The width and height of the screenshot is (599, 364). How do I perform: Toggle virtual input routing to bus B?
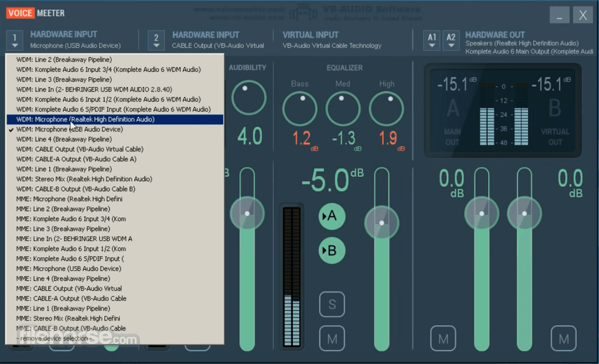(x=331, y=250)
